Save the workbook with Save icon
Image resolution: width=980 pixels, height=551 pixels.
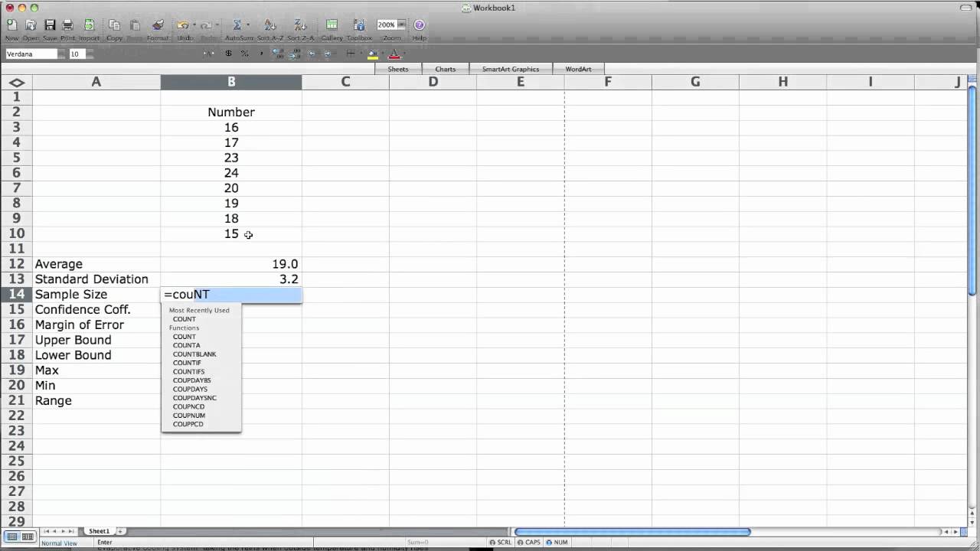click(x=50, y=25)
